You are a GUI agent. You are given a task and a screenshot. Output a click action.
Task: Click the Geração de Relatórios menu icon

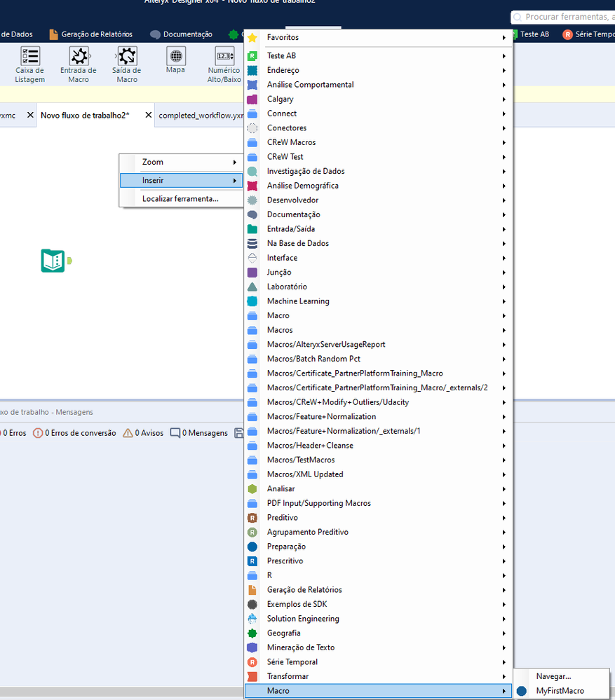252,590
